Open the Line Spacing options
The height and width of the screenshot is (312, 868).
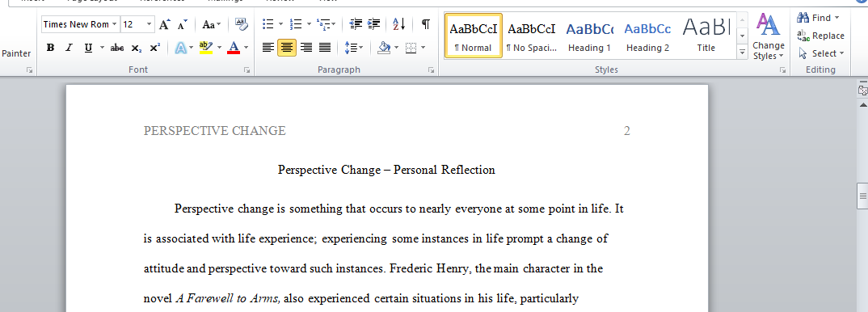353,48
